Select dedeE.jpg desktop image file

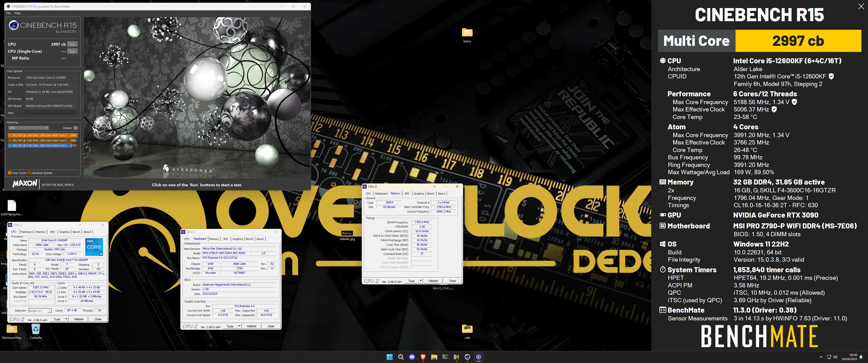[347, 235]
